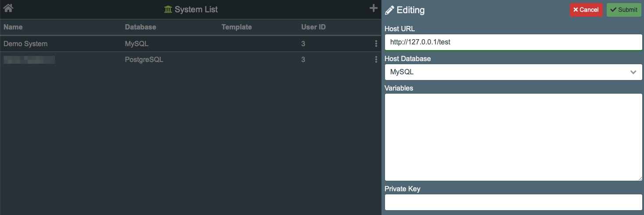Add a new system with plus icon
This screenshot has width=644, height=215.
tap(374, 8)
